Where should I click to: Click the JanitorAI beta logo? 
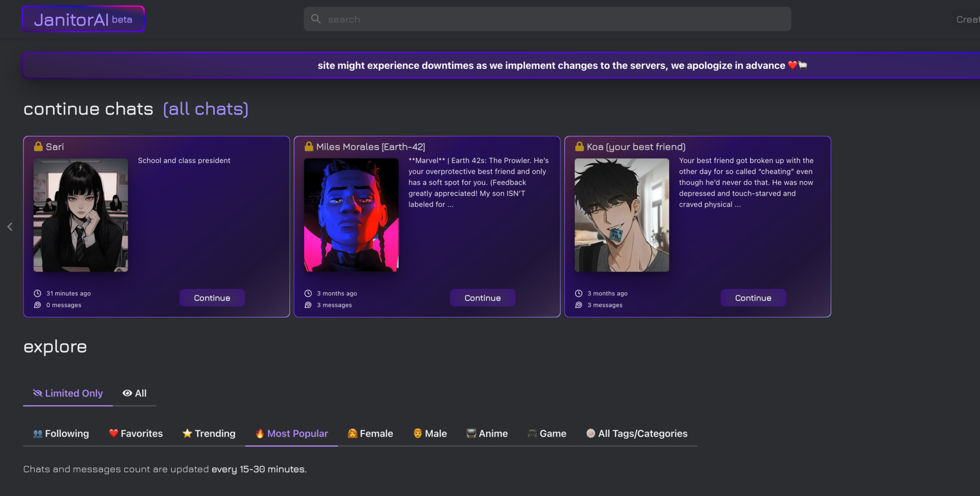83,20
